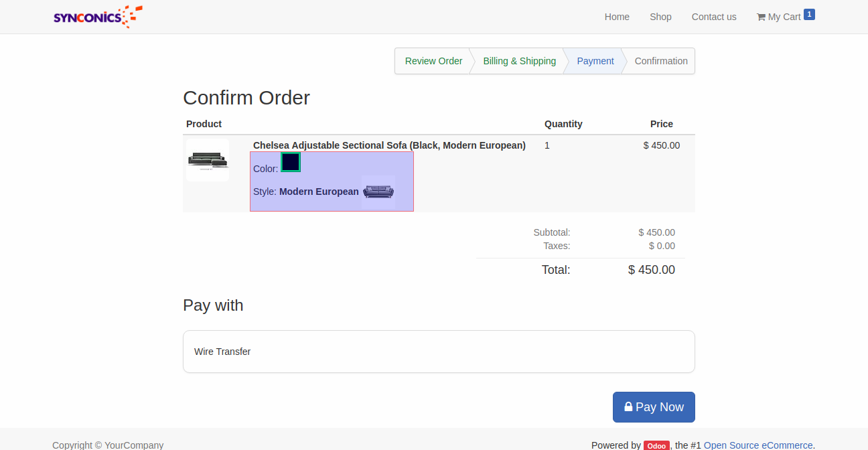The image size is (868, 450).
Task: Open the Chelsea sofa product thumbnail
Action: (208, 161)
